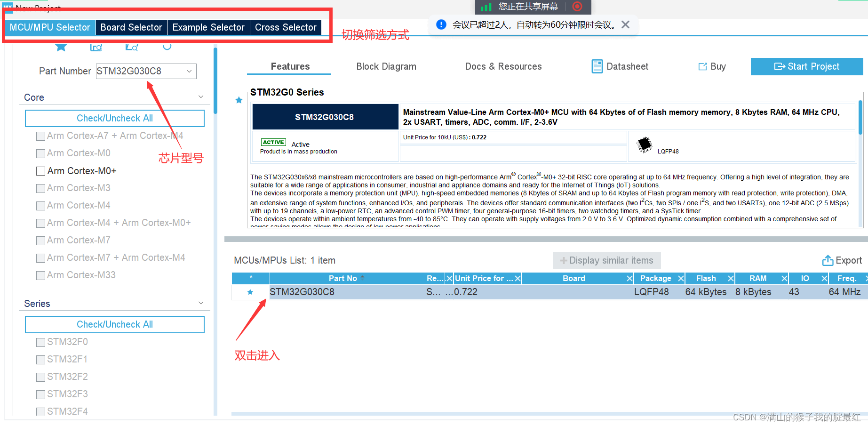Click the toolbar icon right of the star

tap(96, 47)
